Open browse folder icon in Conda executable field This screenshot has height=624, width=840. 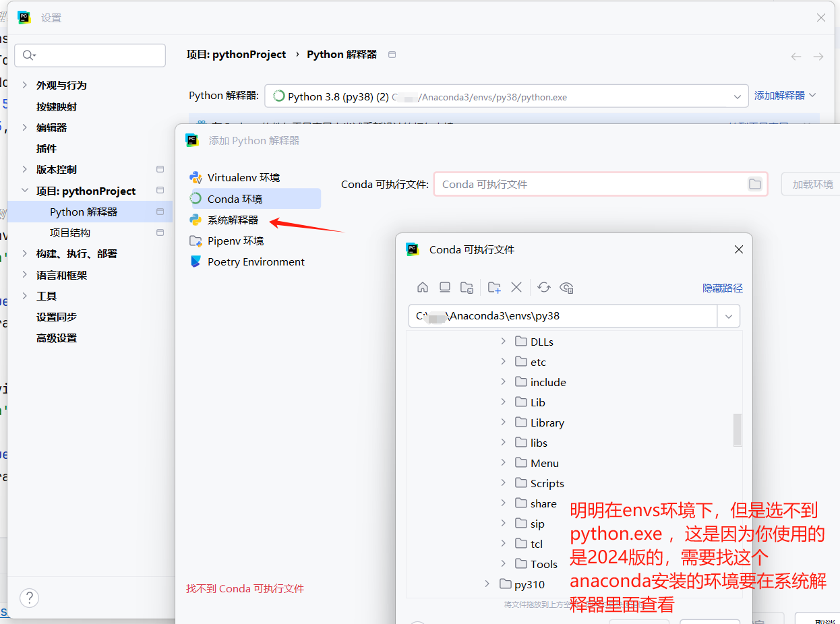coord(754,184)
